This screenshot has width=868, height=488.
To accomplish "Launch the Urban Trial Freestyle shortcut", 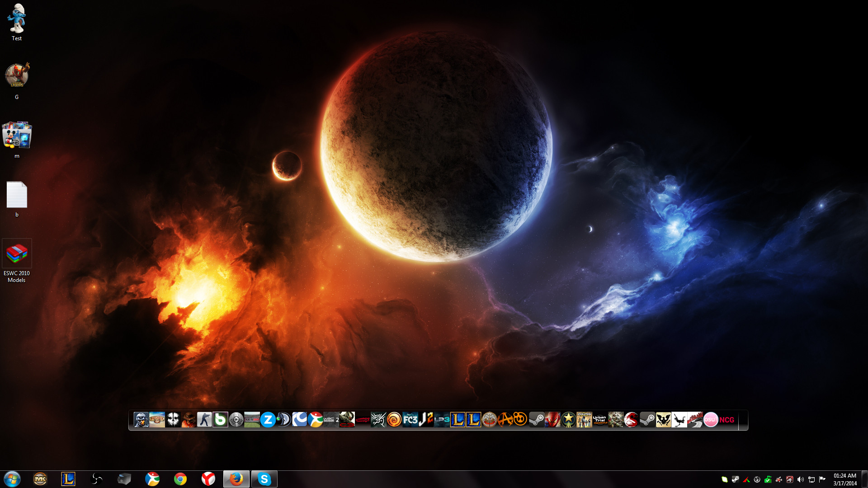I will [599, 420].
